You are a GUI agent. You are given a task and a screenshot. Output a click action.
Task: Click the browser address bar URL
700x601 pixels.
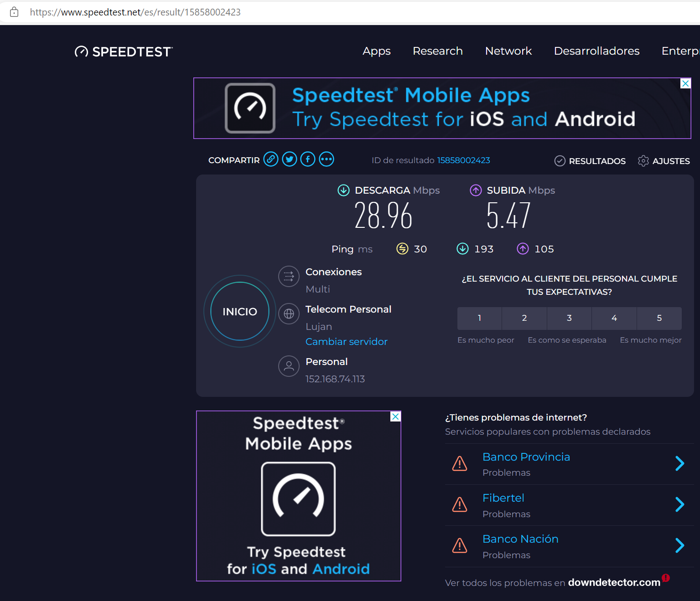pyautogui.click(x=135, y=12)
